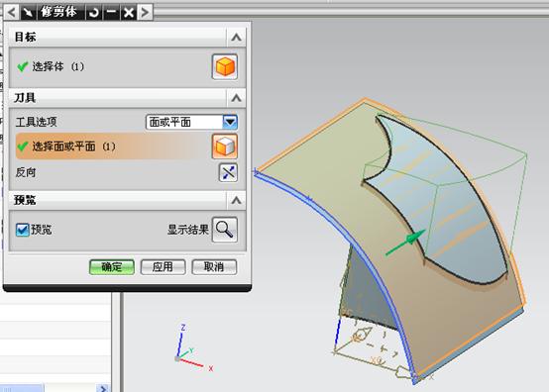This screenshot has height=392, width=549.
Task: Click the 显示结果 label
Action: click(x=187, y=230)
